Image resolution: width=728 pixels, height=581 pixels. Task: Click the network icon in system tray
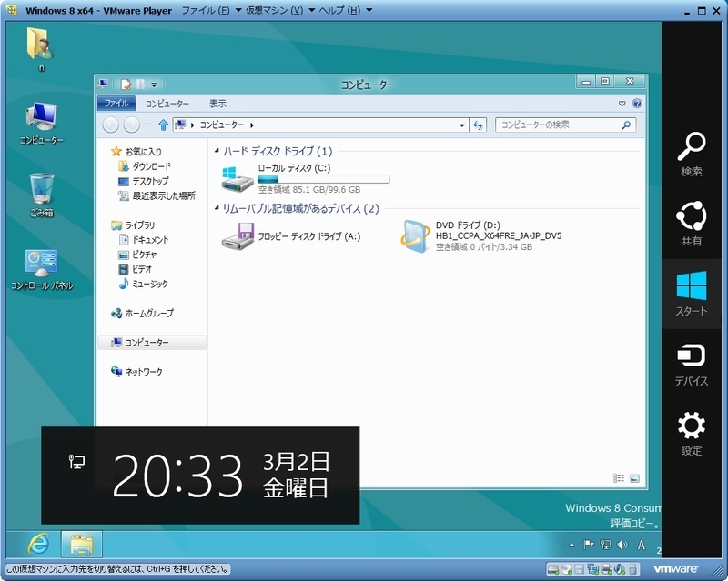coord(605,545)
